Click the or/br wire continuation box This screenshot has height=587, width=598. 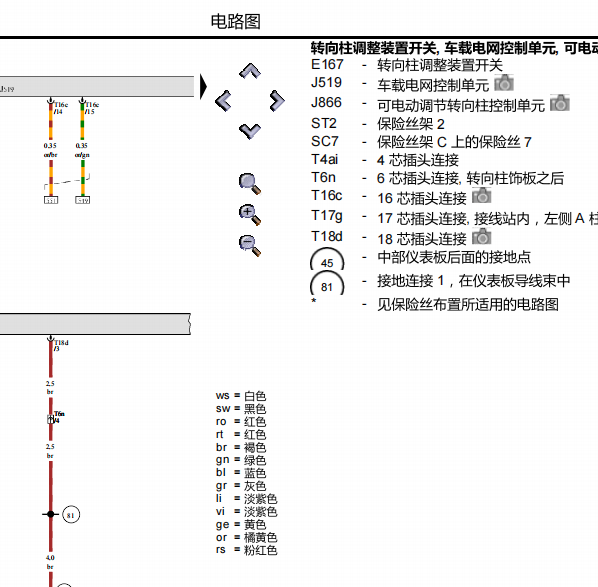point(51,200)
